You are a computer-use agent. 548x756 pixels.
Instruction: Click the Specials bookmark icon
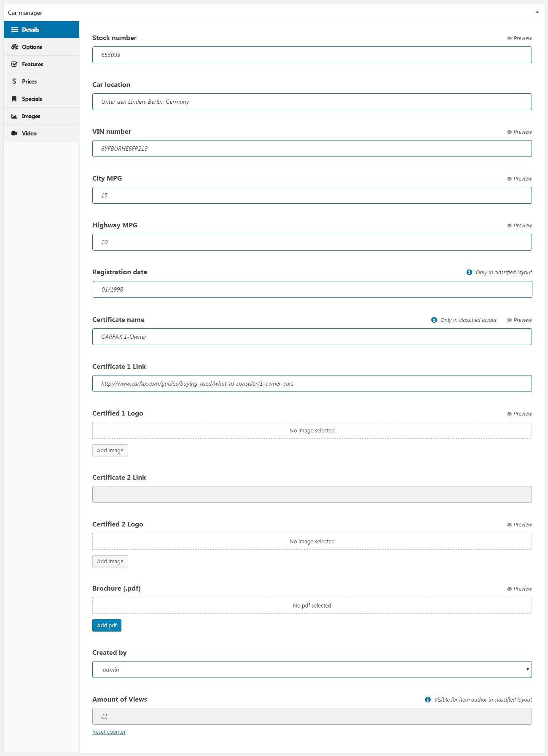[x=14, y=99]
